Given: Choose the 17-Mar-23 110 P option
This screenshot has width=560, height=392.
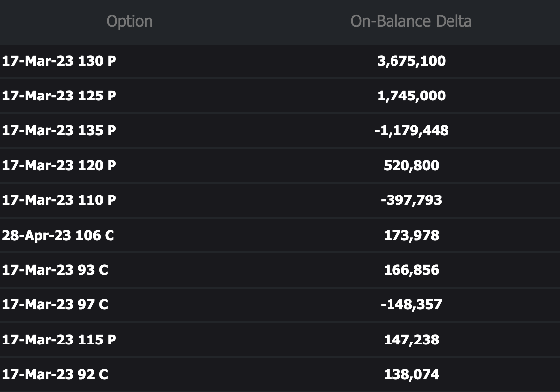Looking at the screenshot, I should (x=59, y=200).
